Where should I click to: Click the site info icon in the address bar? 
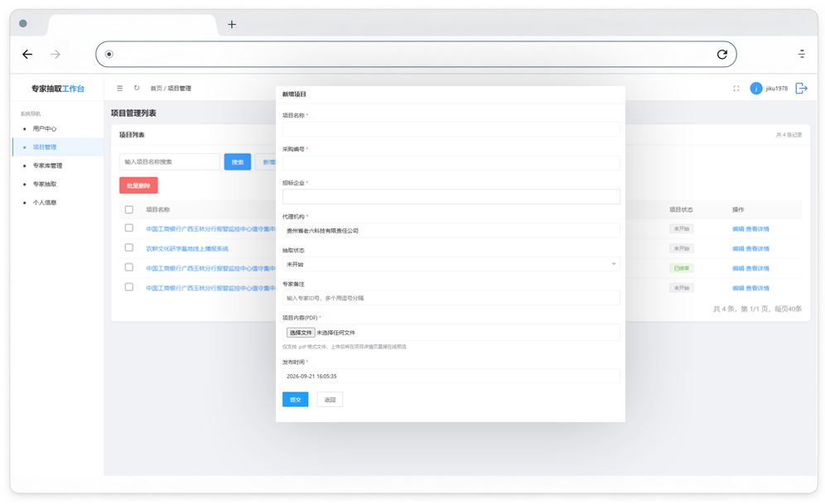[109, 54]
